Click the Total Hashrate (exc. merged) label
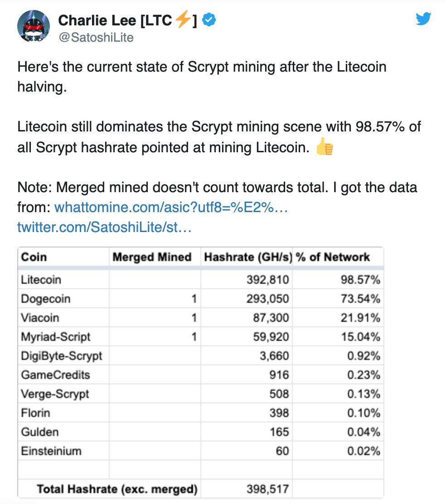Viewport: 446px width, 504px height. click(117, 489)
